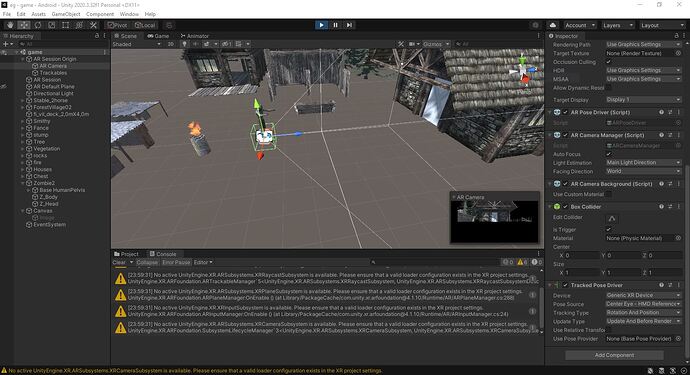Toggle Is Trigger checkbox
This screenshot has width=690, height=375.
tap(609, 229)
